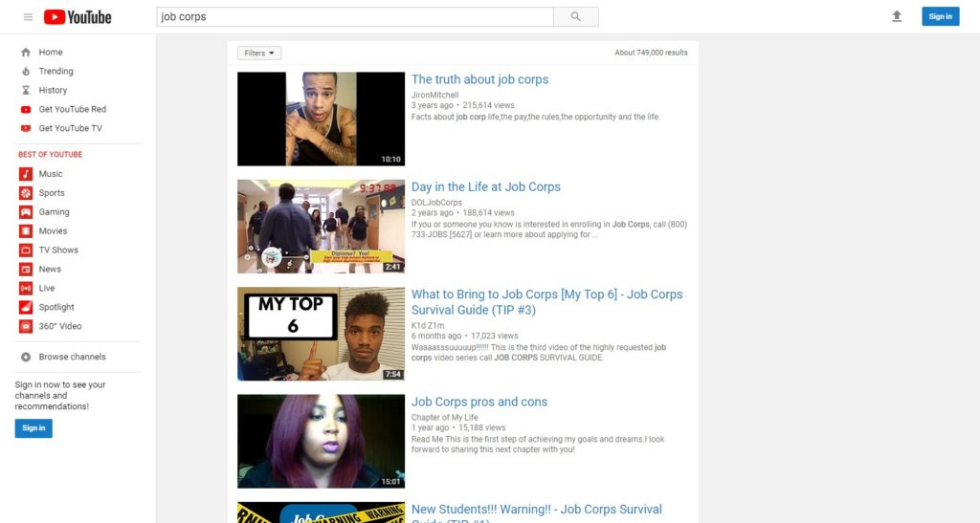Click the search magnifier button
Image resolution: width=980 pixels, height=523 pixels.
[x=575, y=17]
